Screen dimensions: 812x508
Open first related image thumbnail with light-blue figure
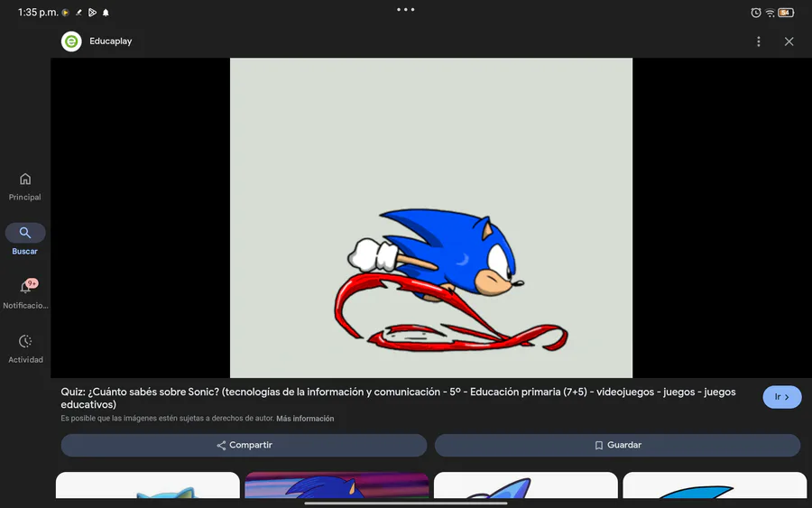click(148, 485)
